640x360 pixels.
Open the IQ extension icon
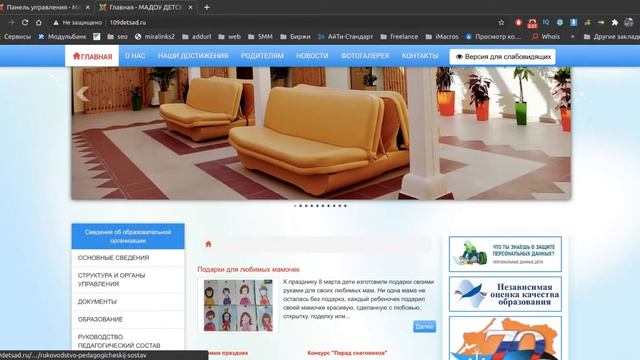[546, 22]
